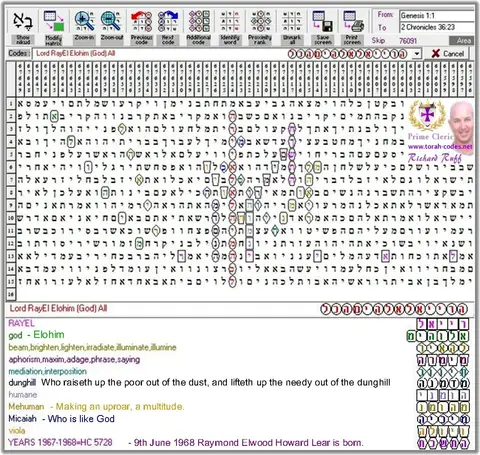This screenshot has width=480, height=455.
Task: Select the RAYEL legend entry
Action: [x=21, y=323]
